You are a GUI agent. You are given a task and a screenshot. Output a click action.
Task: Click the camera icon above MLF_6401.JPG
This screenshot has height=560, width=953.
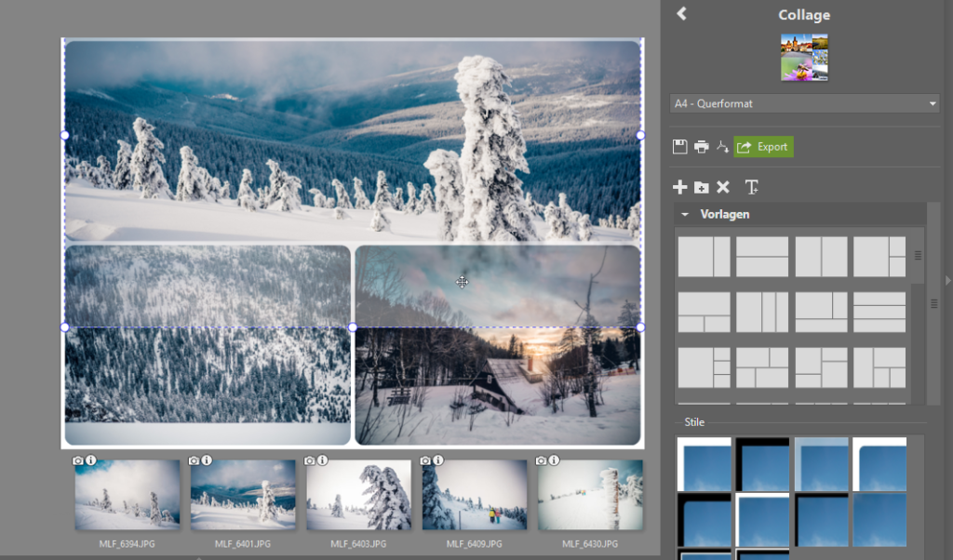194,460
